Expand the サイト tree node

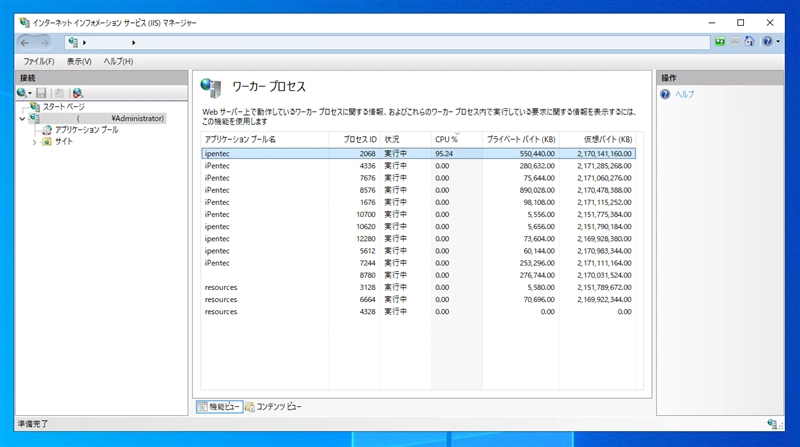(x=34, y=142)
